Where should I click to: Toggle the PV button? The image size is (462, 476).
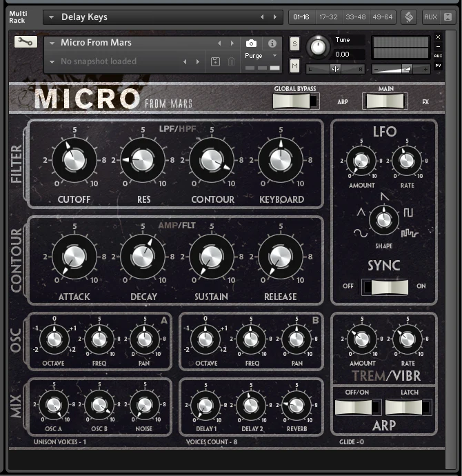click(x=438, y=66)
